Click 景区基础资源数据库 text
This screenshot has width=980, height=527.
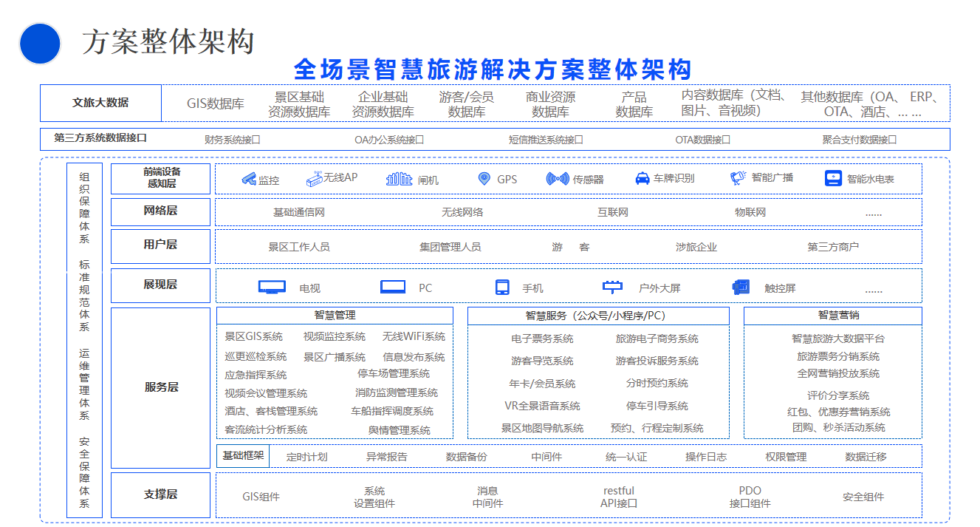(299, 104)
